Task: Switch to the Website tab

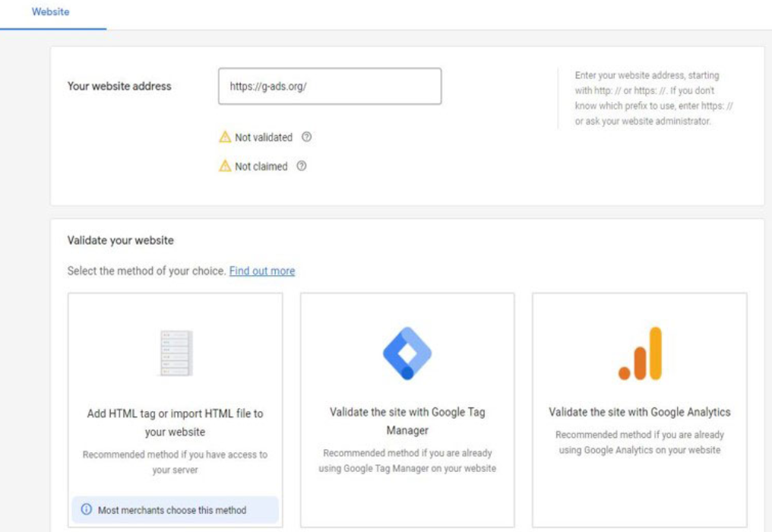Action: (x=51, y=12)
